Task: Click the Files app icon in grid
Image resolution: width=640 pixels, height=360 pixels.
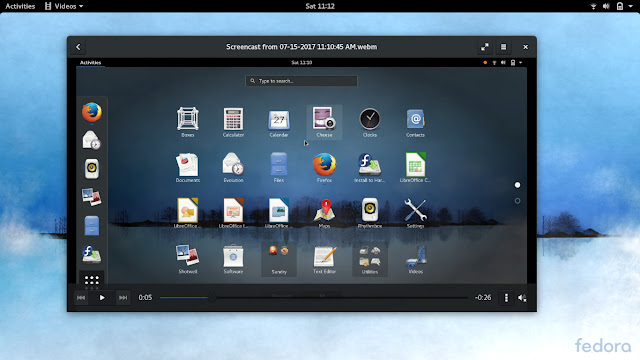Action: 279,167
